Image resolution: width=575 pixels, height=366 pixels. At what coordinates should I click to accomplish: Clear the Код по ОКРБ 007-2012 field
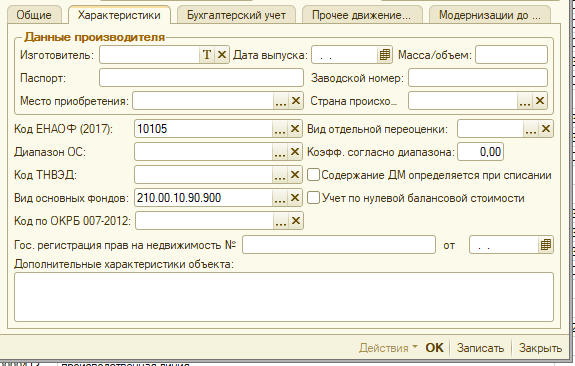(x=296, y=221)
